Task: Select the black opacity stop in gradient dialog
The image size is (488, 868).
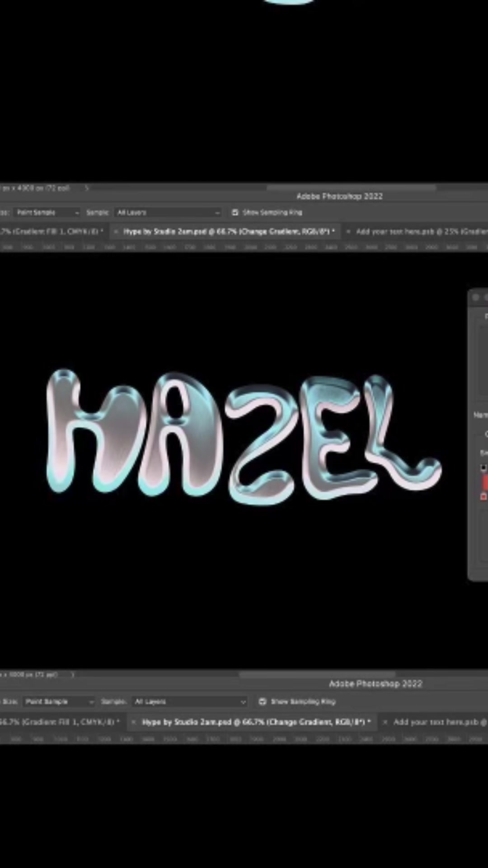Action: coord(483,467)
